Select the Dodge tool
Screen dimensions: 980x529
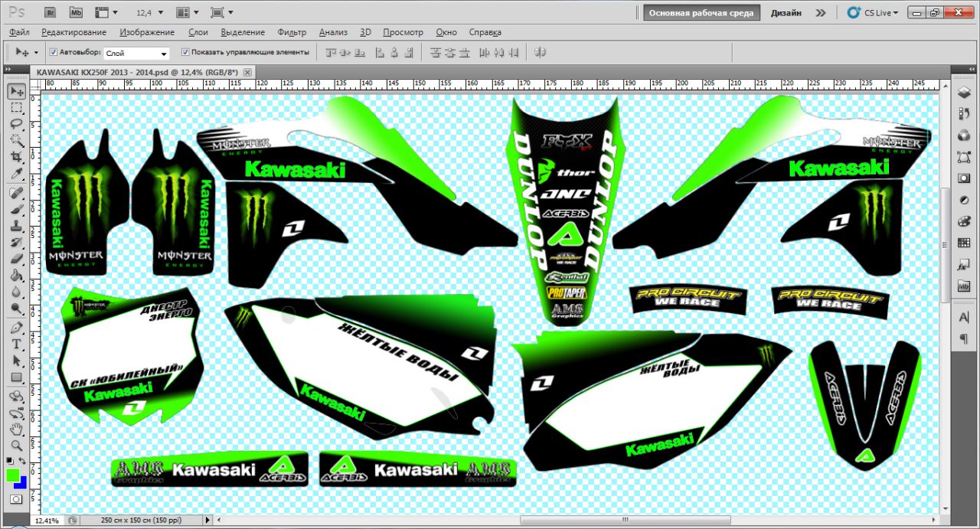click(x=16, y=309)
